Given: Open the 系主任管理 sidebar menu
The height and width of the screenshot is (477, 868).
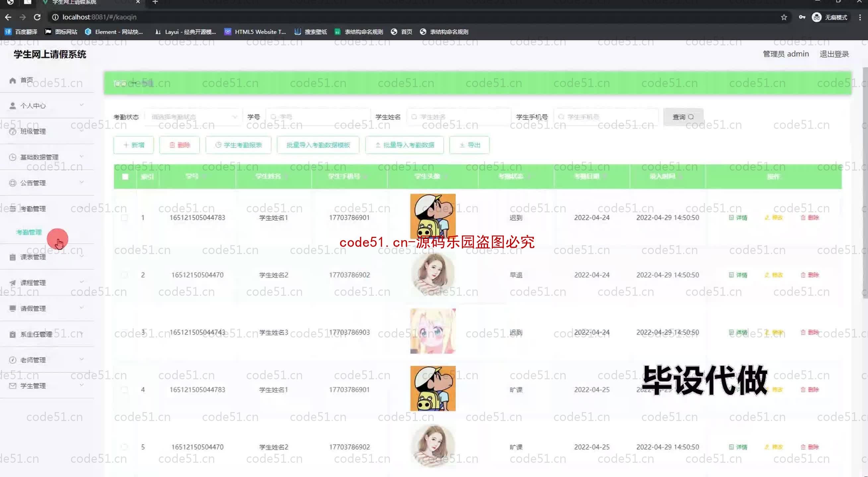Looking at the screenshot, I should coord(47,334).
